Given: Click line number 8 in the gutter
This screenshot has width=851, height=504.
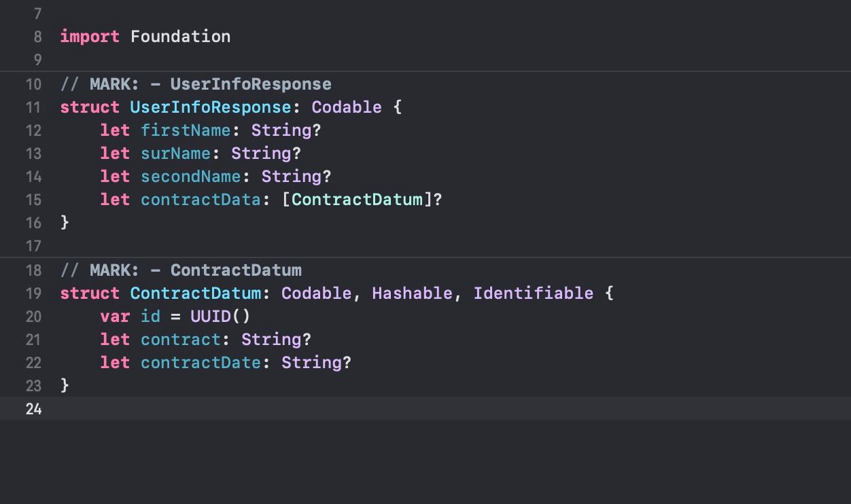Looking at the screenshot, I should (x=37, y=37).
